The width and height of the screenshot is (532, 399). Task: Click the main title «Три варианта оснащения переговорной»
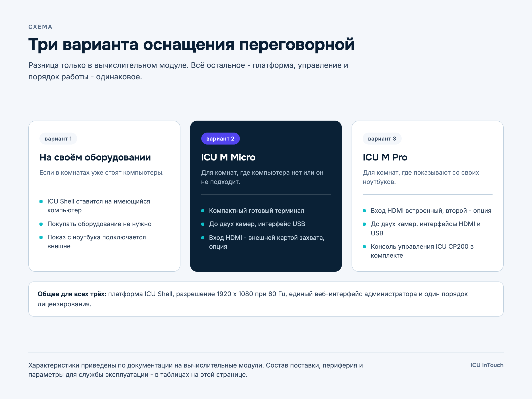tap(192, 45)
